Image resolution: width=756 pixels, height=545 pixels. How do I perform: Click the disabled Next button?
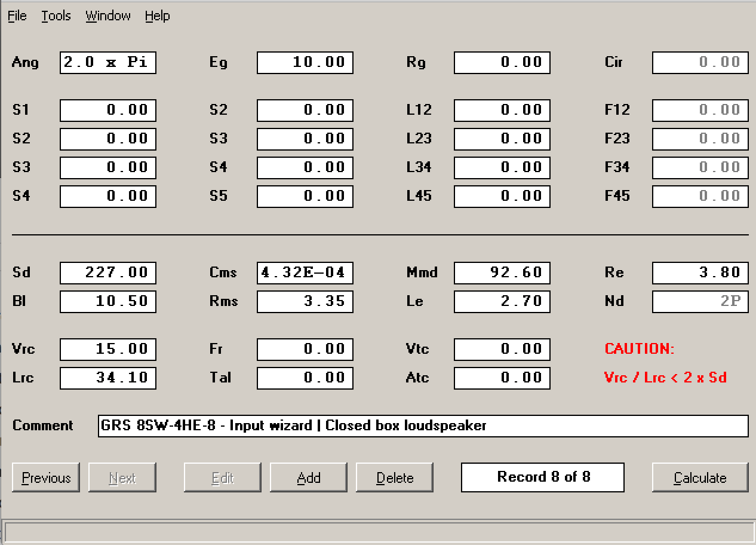pos(122,477)
